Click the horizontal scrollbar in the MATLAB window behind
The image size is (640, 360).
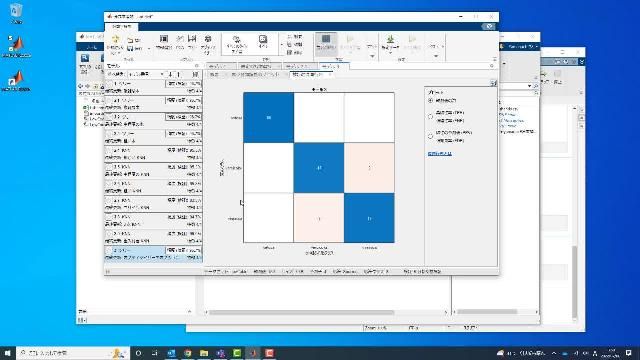pyautogui.click(x=302, y=313)
